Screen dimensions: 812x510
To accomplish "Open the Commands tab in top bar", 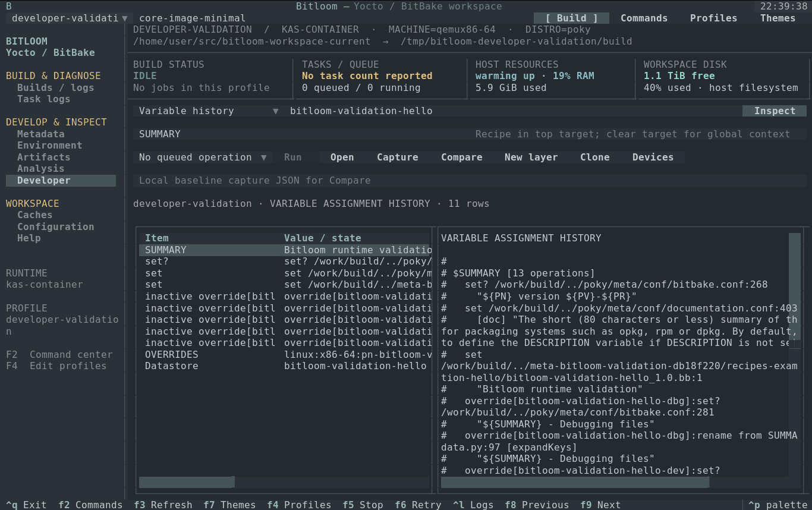I will click(644, 18).
